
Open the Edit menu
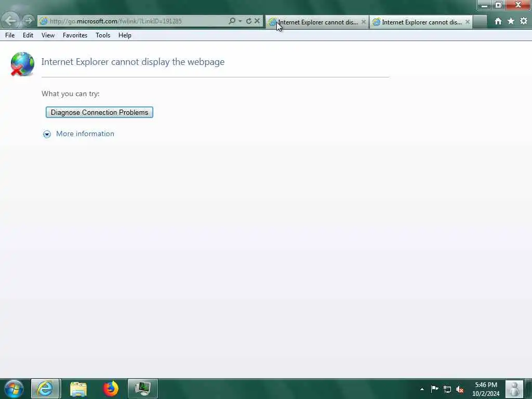[x=28, y=35]
